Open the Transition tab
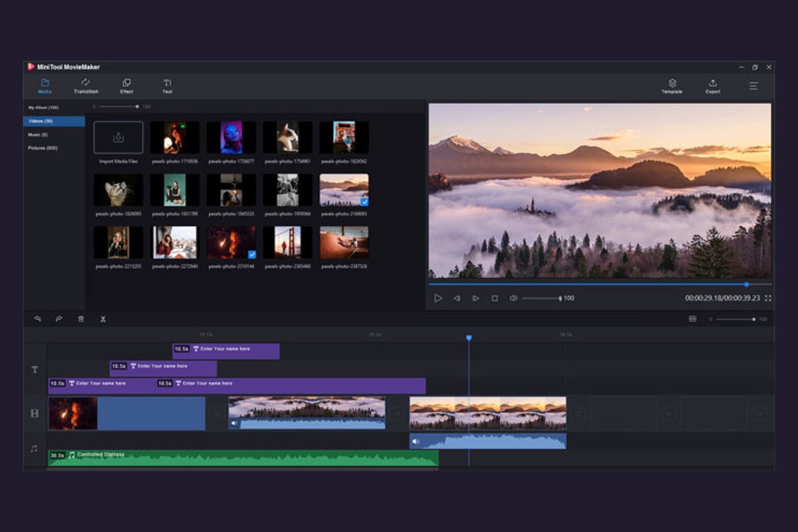798x532 pixels. pyautogui.click(x=86, y=86)
